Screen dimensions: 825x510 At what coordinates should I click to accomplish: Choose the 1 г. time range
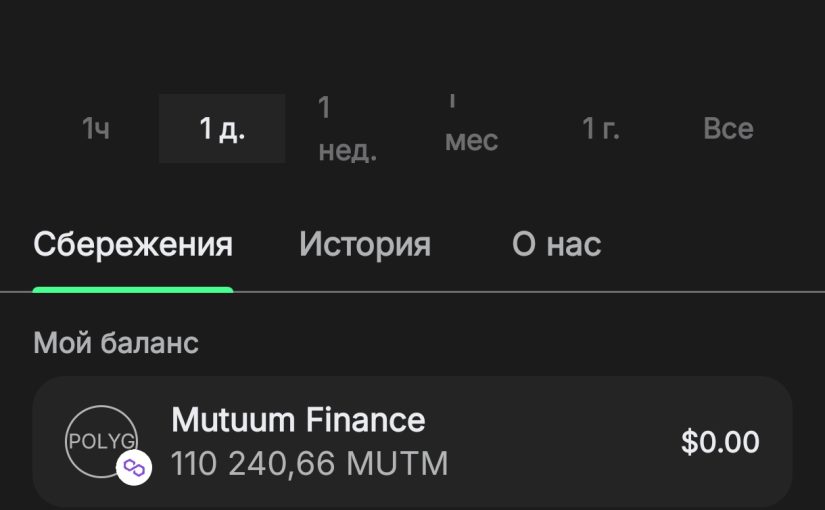[x=600, y=129]
